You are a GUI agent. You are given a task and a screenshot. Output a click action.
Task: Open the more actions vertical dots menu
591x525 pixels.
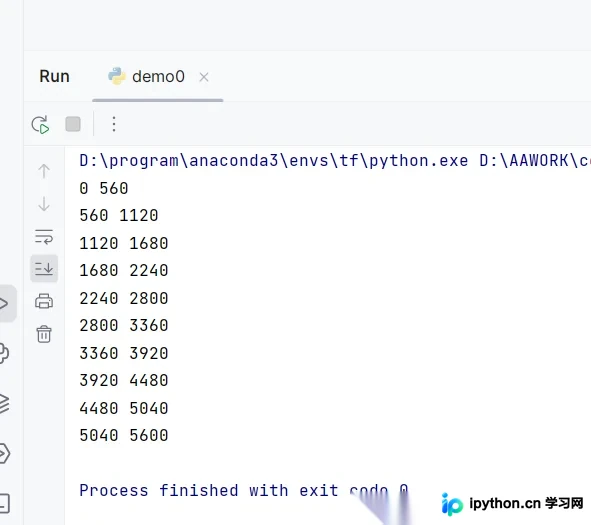tap(114, 124)
